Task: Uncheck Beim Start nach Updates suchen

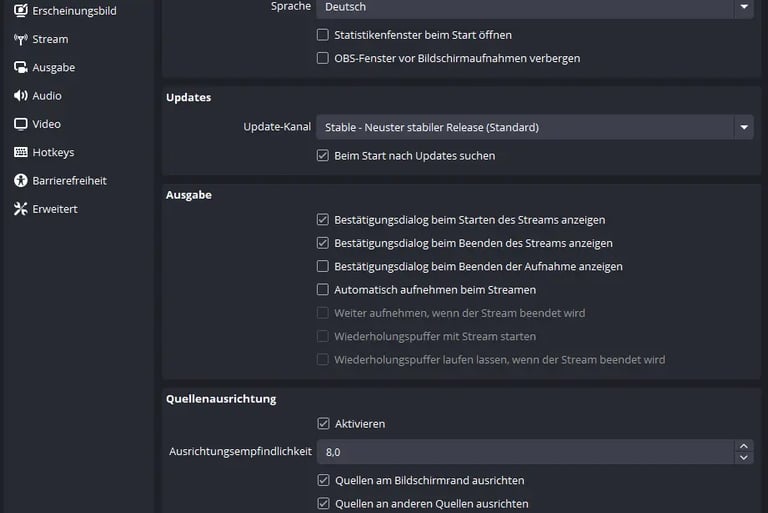Action: 322,156
